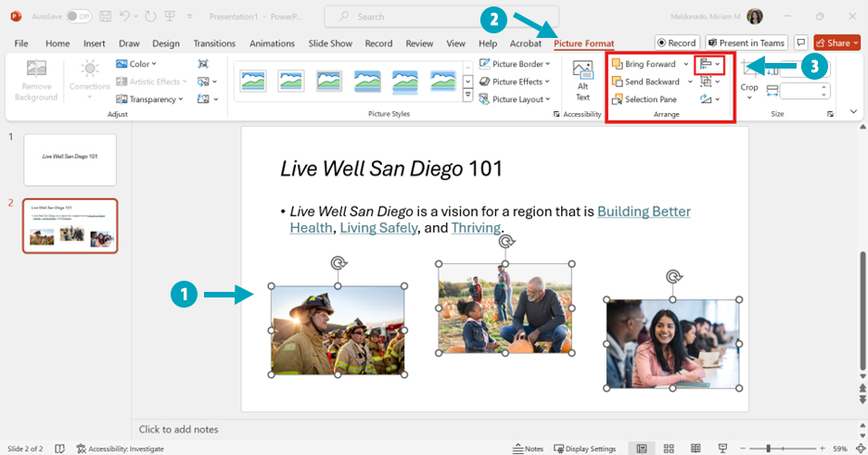Open Display Settings in status bar
The width and height of the screenshot is (868, 455).
tap(585, 449)
